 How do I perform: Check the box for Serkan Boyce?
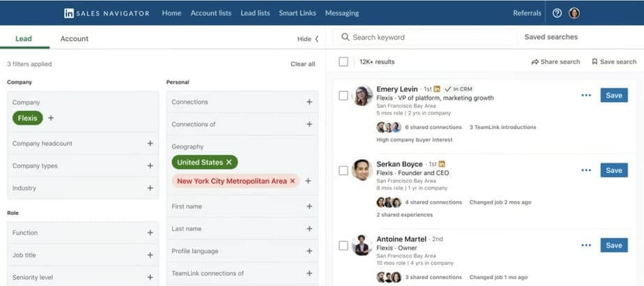[x=343, y=171]
